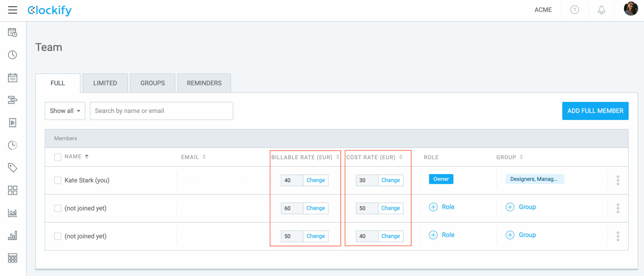Switch to the REMINDERS tab
Image resolution: width=644 pixels, height=276 pixels.
click(x=204, y=83)
